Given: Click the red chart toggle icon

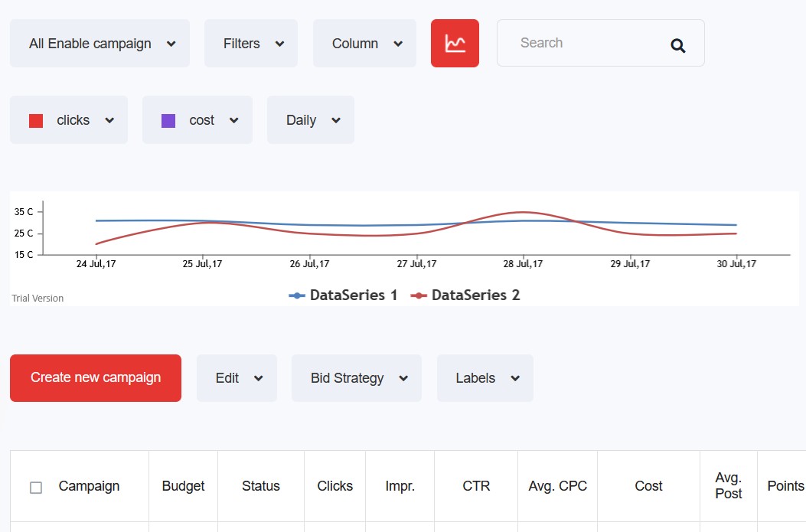Looking at the screenshot, I should [x=455, y=44].
